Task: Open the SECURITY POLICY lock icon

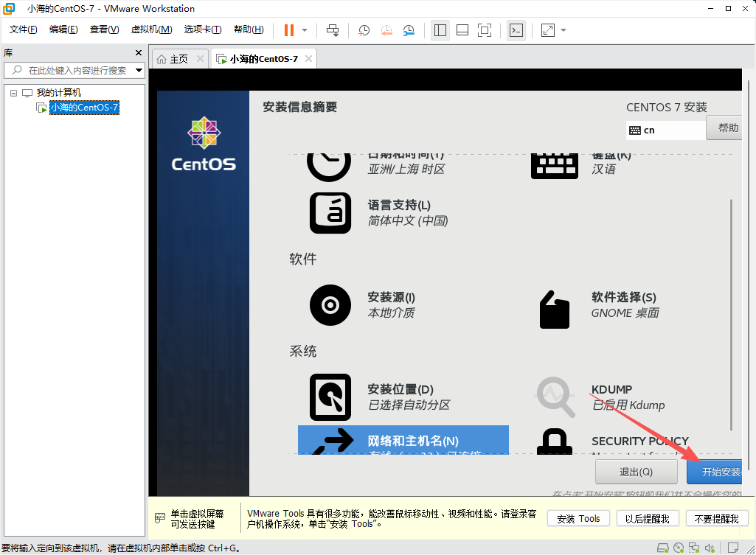Action: point(555,441)
